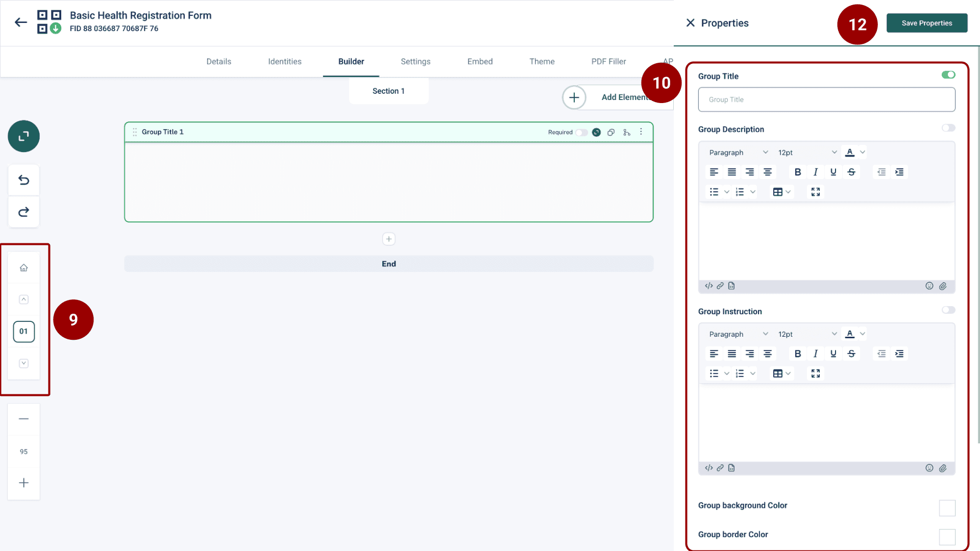
Task: Open Group background Color swatch
Action: pos(947,508)
